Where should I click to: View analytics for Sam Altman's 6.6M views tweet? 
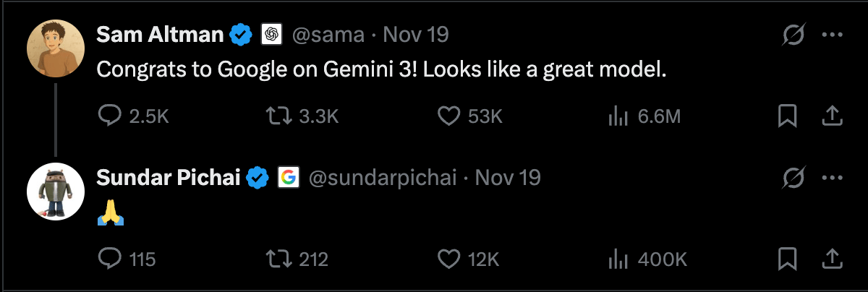[616, 116]
